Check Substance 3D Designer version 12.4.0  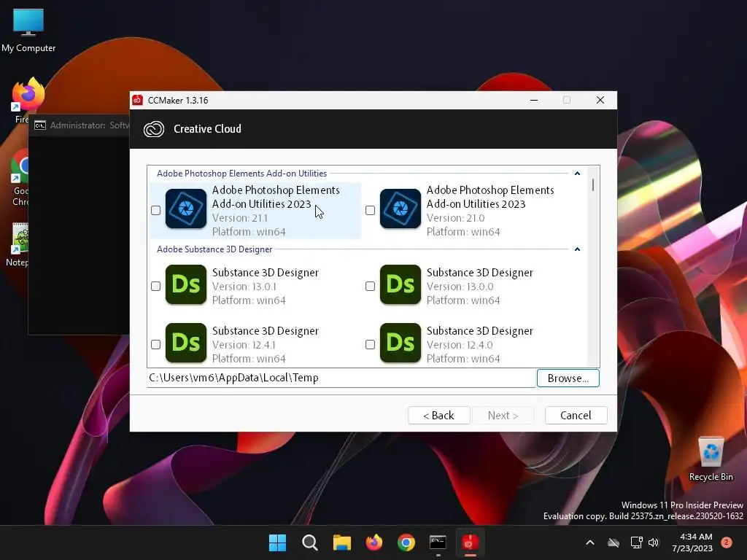pyautogui.click(x=370, y=344)
